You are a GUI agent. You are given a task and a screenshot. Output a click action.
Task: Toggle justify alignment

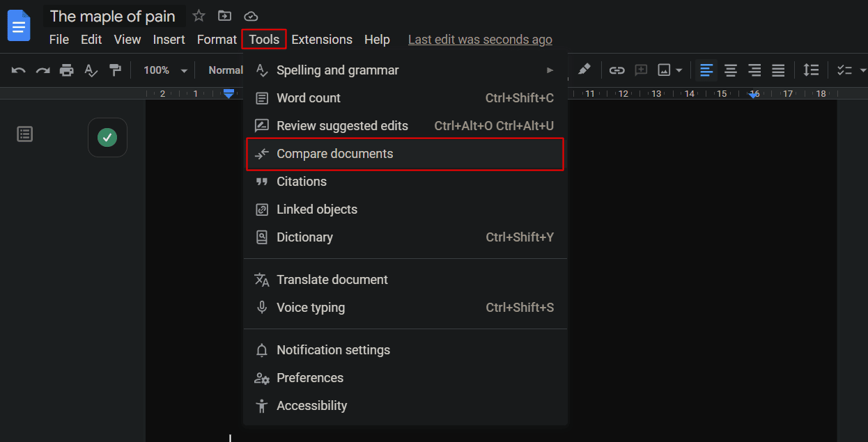click(x=778, y=70)
